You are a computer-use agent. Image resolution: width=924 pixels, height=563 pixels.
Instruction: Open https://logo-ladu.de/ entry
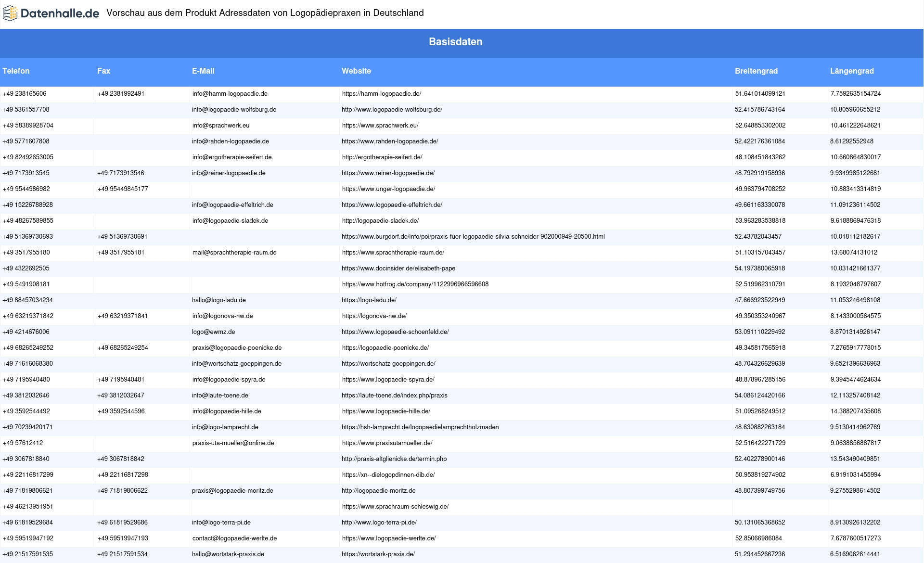coord(369,300)
